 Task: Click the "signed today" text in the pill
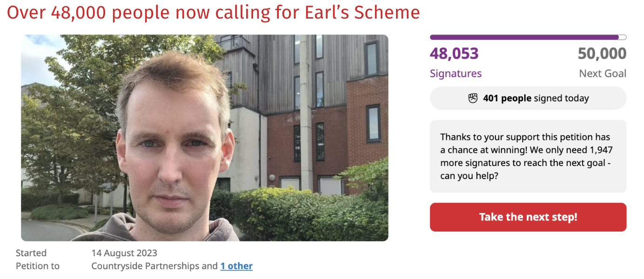coord(561,98)
